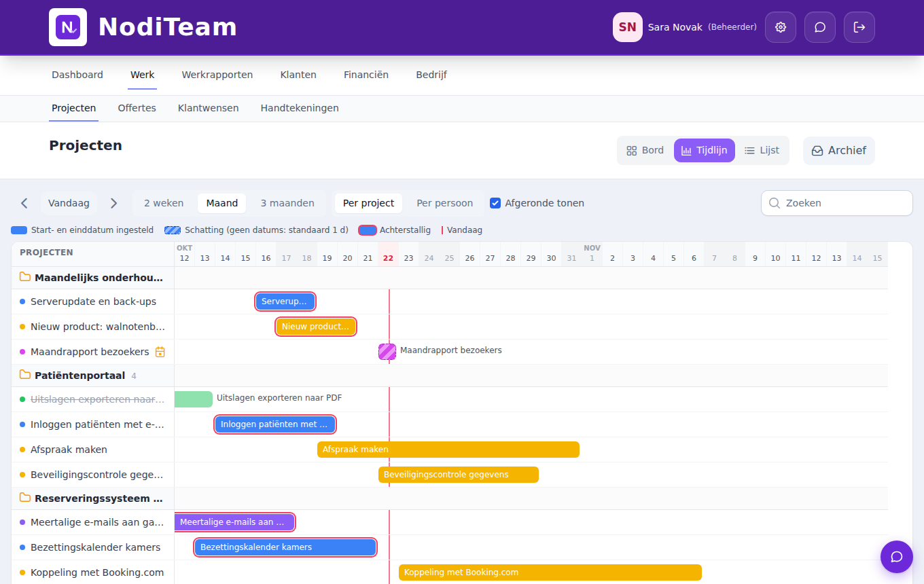Click the NodiTeam logo icon
The width and height of the screenshot is (924, 584).
[68, 27]
